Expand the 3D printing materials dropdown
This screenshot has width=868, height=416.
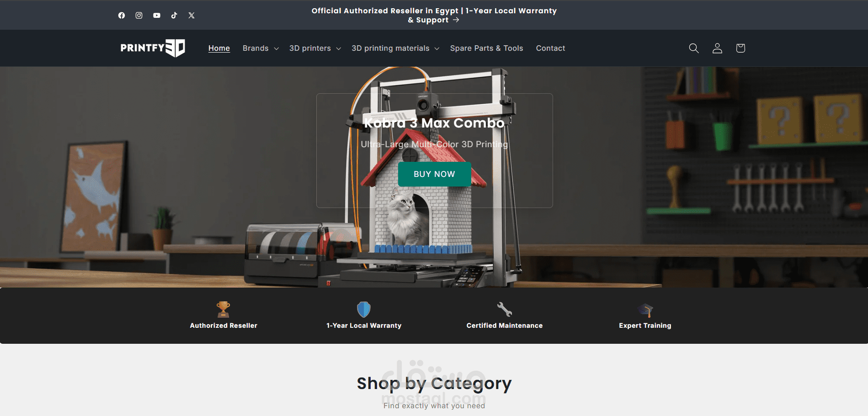click(x=395, y=48)
